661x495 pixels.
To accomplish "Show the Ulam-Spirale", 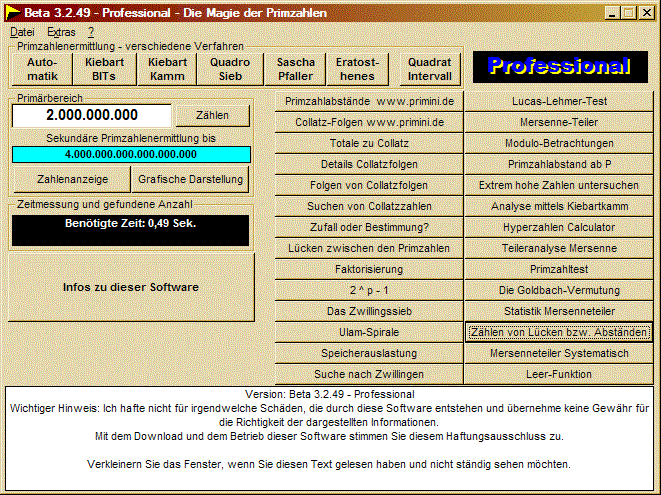I will (369, 332).
